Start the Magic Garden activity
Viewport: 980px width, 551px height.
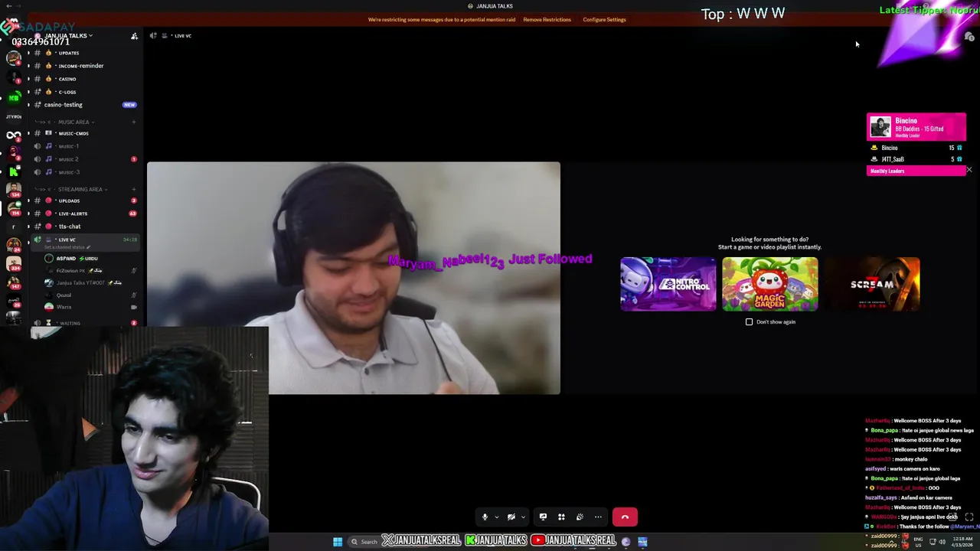[769, 284]
